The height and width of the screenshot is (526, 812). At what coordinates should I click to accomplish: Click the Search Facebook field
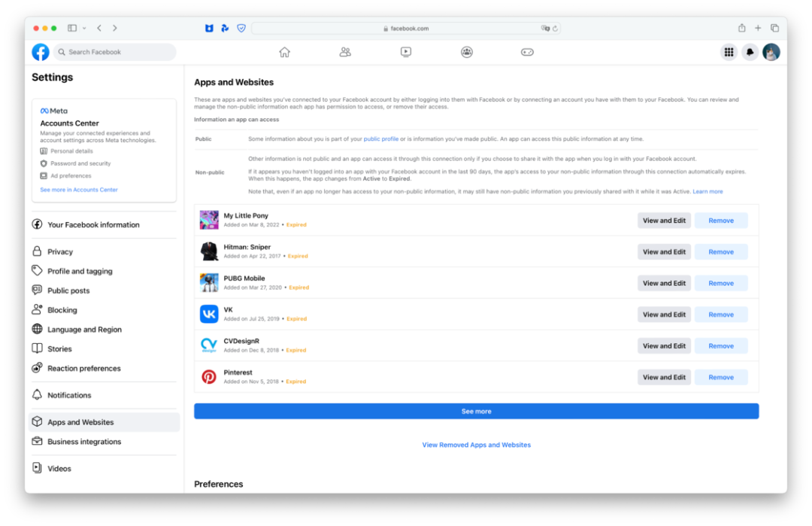pyautogui.click(x=114, y=52)
